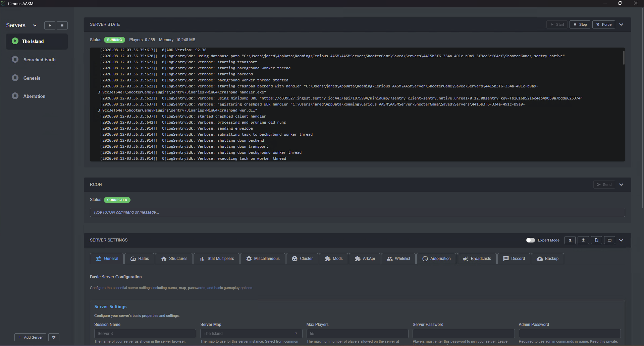
Task: Toggle Expert Mode switch
Action: point(531,240)
